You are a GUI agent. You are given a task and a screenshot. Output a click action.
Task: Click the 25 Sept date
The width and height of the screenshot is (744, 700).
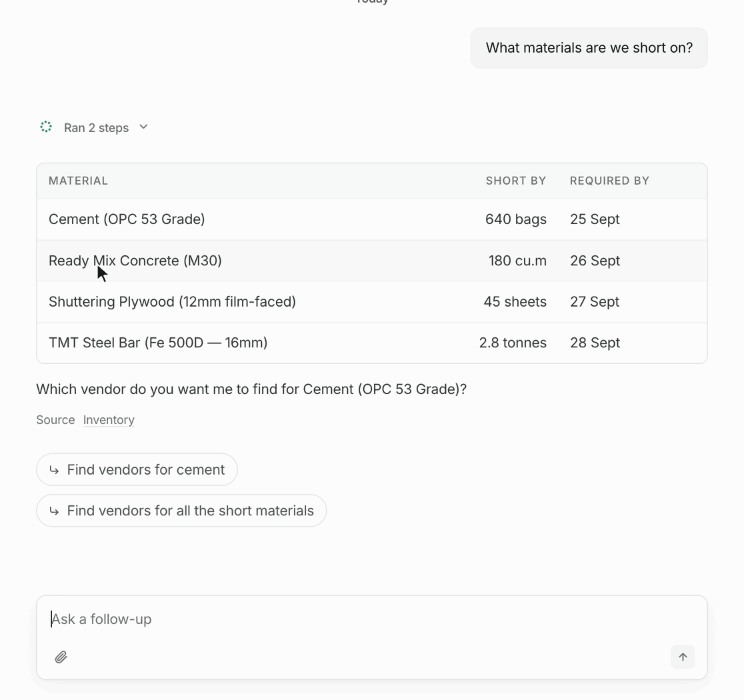[x=595, y=219]
